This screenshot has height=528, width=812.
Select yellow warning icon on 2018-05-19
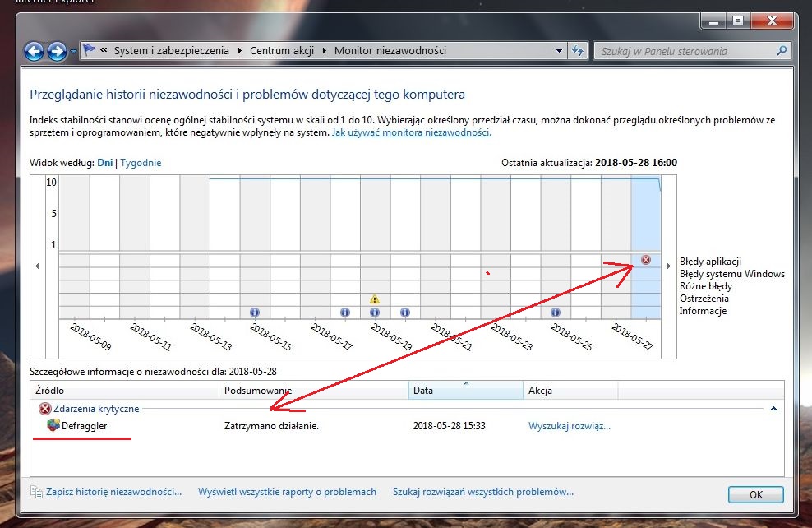tap(375, 299)
